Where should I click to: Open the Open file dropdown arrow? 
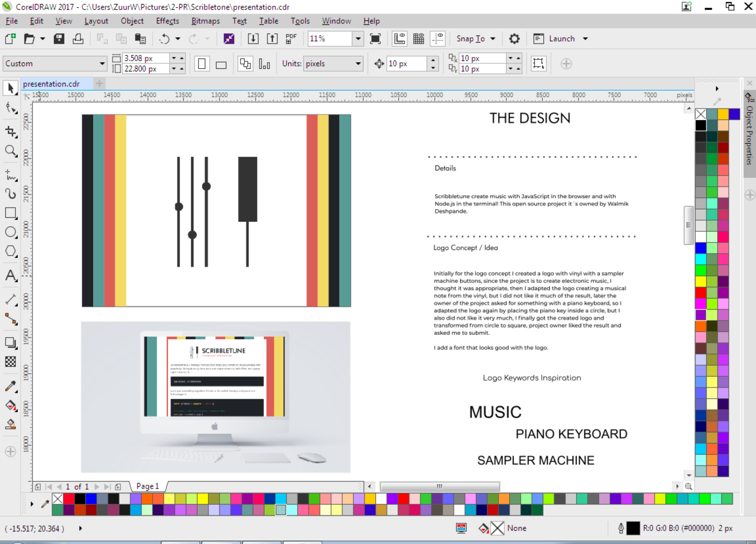tap(43, 39)
